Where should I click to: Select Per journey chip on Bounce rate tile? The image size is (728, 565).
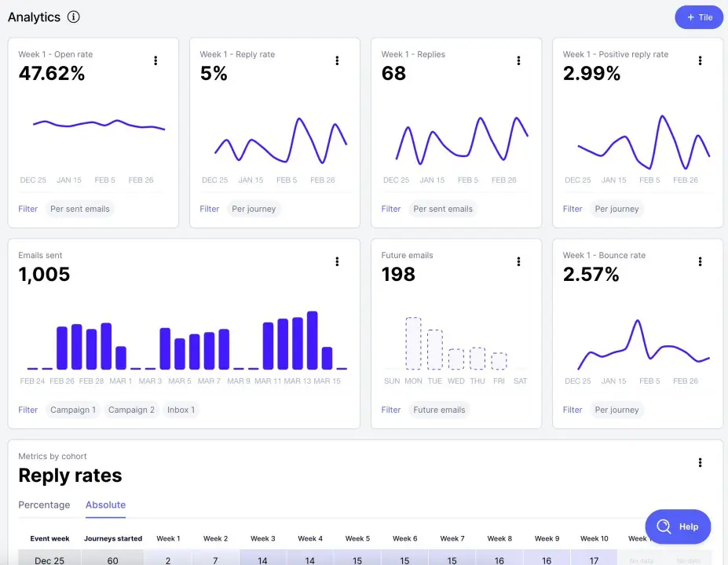[617, 410]
